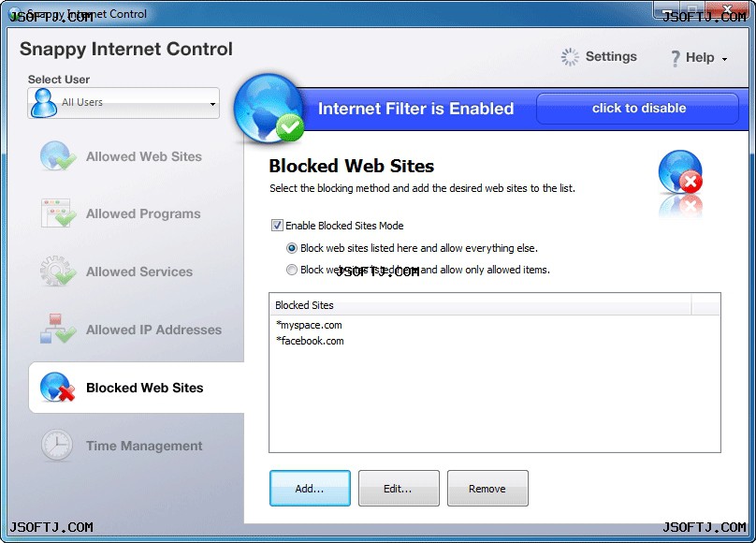Uncheck Enable Blocked Sites Mode checkbox

(277, 226)
